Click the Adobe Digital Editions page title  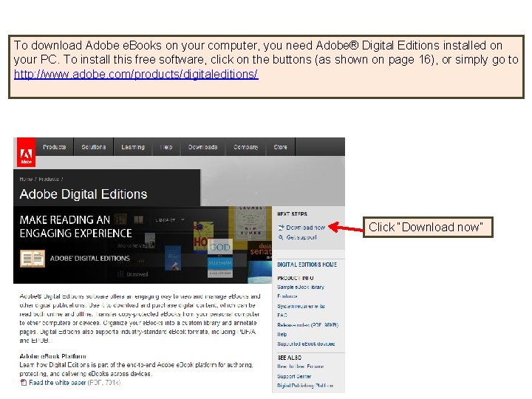[x=83, y=194]
